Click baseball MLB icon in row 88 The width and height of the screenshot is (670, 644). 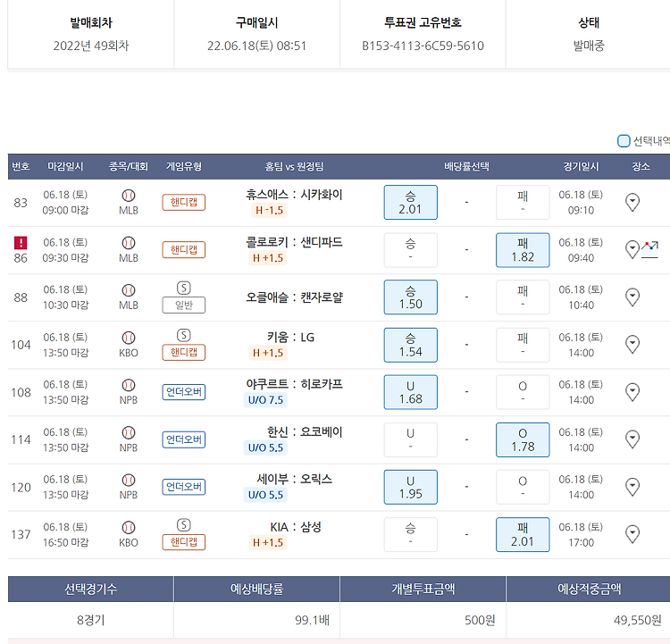pos(129,290)
